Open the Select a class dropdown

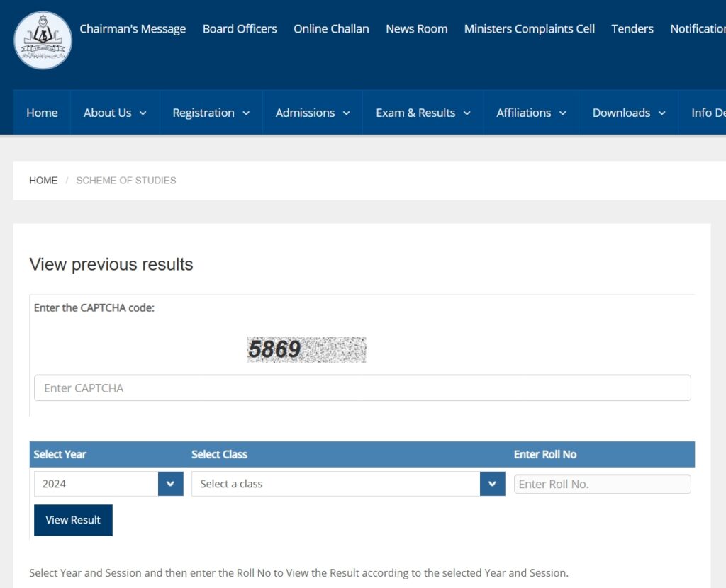pyautogui.click(x=348, y=483)
